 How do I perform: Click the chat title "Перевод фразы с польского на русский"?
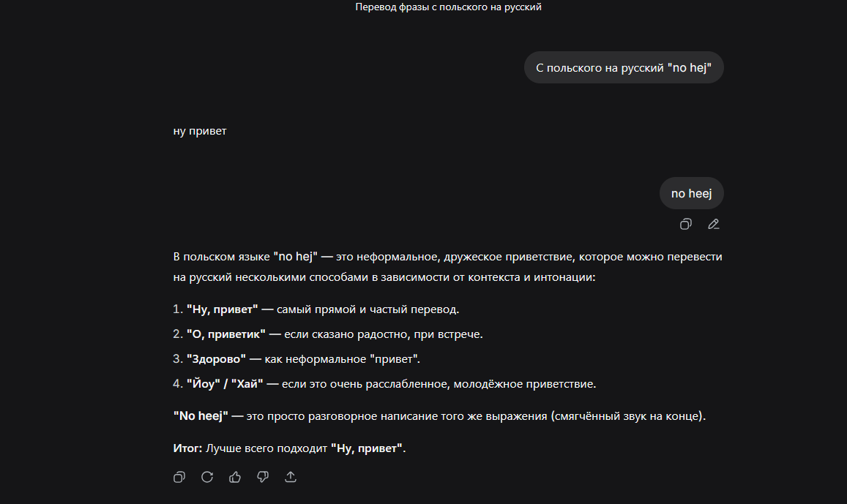(448, 7)
